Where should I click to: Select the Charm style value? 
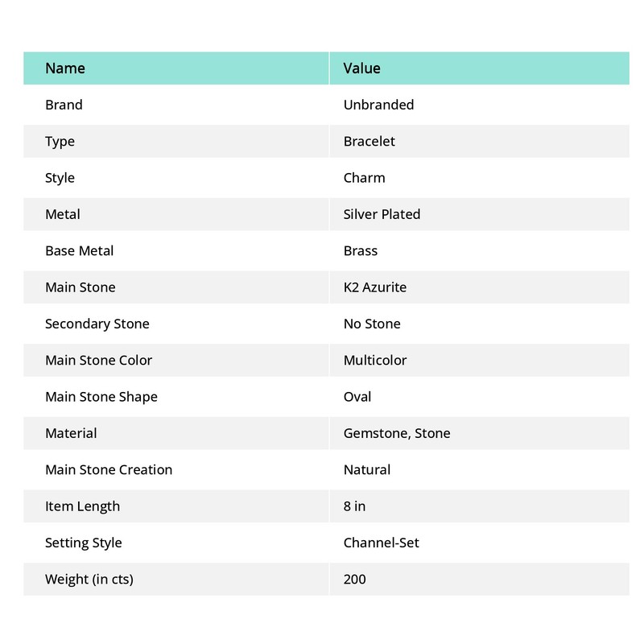click(x=364, y=178)
